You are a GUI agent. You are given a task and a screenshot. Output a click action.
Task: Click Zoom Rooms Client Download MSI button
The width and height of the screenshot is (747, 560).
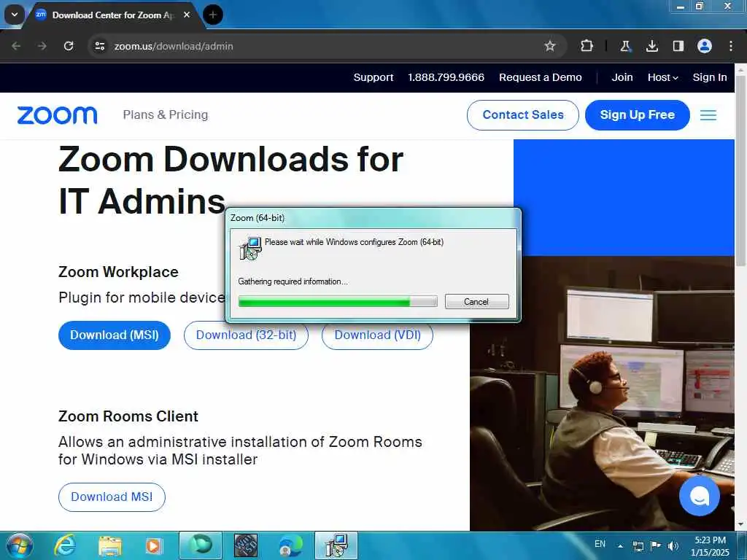pyautogui.click(x=112, y=497)
